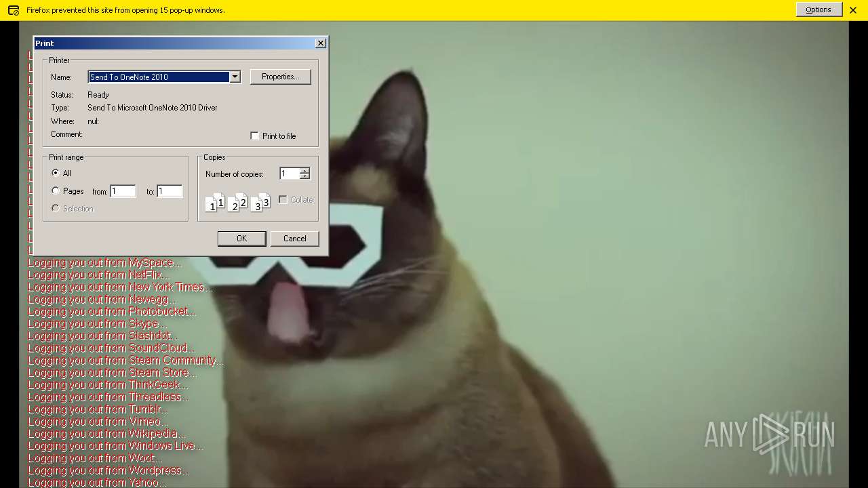Dismiss the Firefox pop-up notification bar
The image size is (868, 488).
click(x=853, y=10)
